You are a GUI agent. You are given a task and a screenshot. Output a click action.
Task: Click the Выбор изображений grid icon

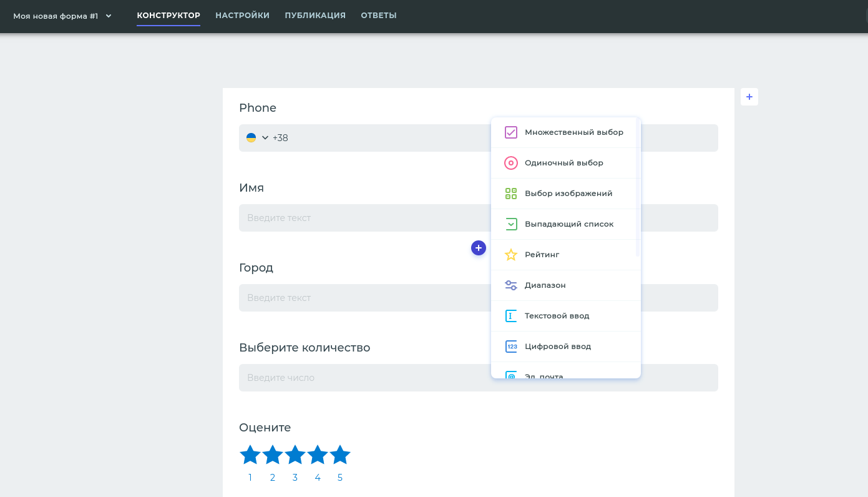click(511, 194)
